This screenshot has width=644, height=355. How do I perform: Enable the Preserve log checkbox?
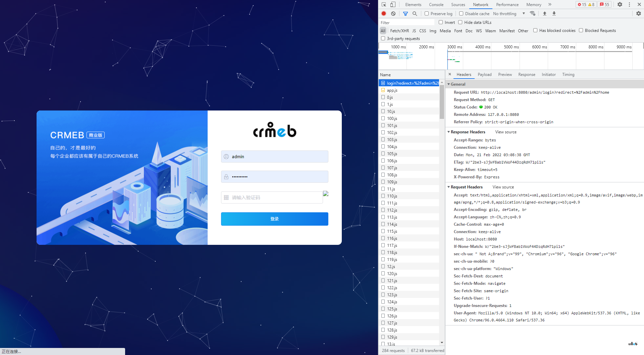point(427,13)
